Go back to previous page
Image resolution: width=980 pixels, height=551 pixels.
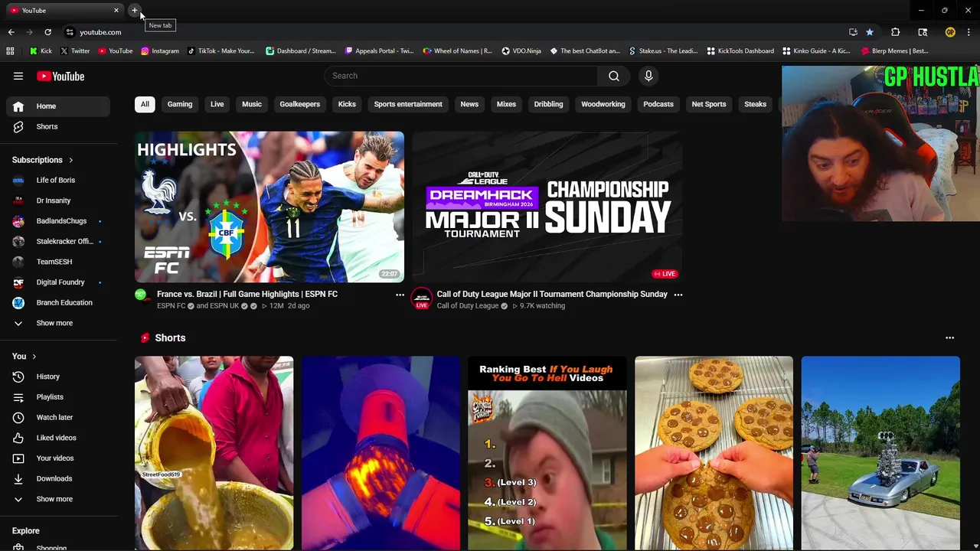pos(11,32)
